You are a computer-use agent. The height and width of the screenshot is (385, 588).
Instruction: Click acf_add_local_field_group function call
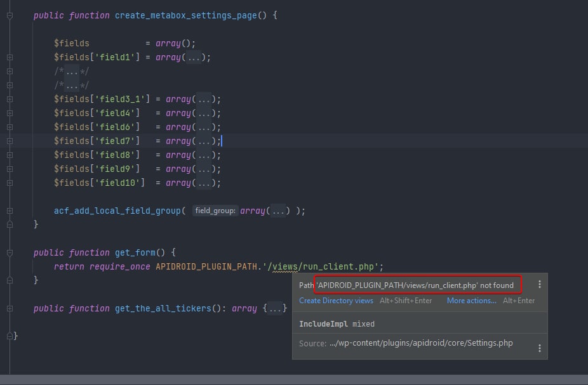pyautogui.click(x=117, y=211)
